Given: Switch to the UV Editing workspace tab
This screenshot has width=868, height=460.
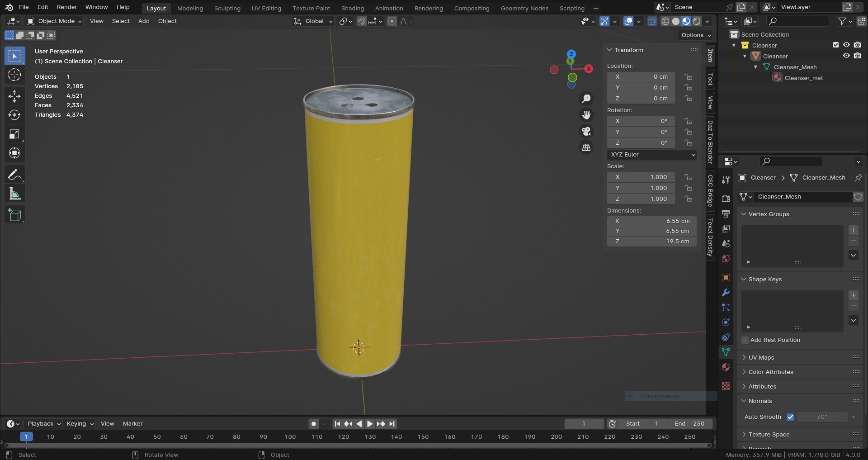Looking at the screenshot, I should [x=266, y=8].
